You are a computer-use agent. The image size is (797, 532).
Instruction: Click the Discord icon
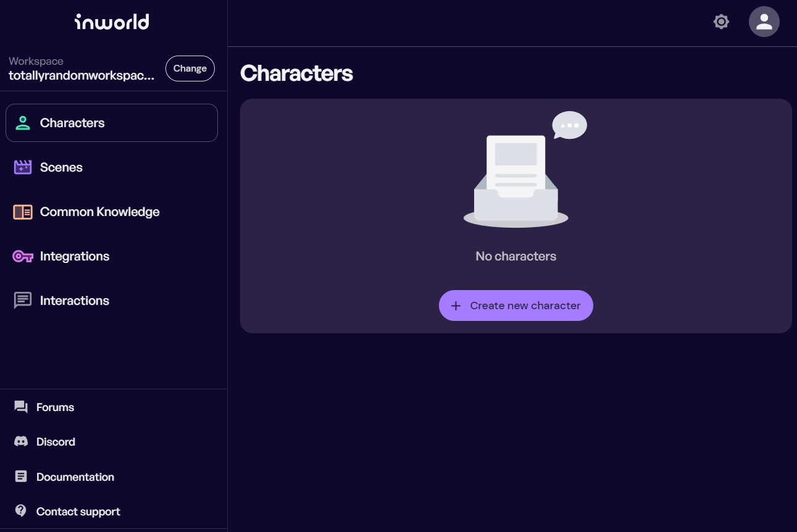(21, 442)
